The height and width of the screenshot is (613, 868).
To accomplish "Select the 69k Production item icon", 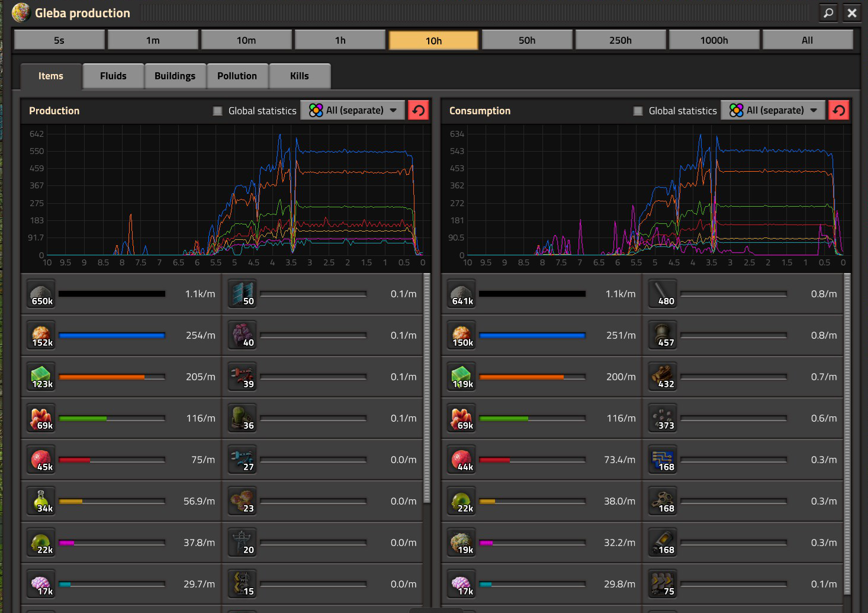I will click(x=41, y=418).
